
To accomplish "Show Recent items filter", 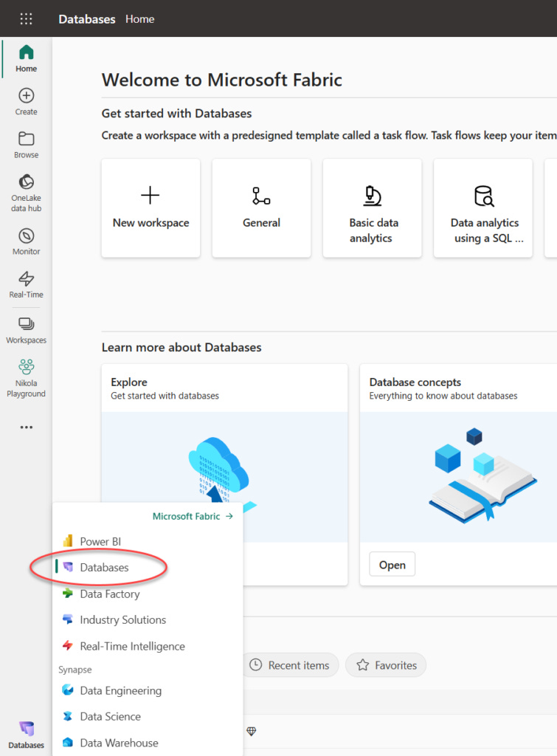I will (290, 665).
